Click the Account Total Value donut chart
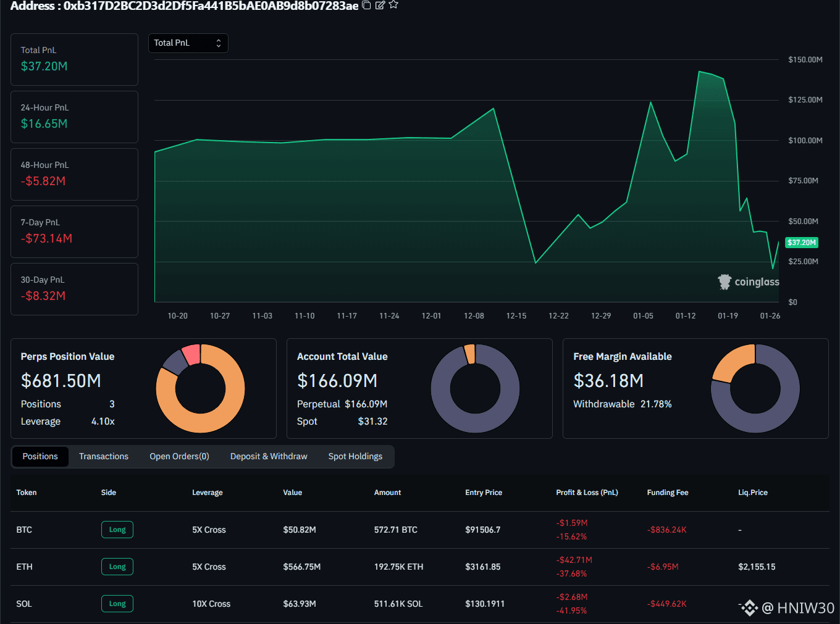The height and width of the screenshot is (624, 840). click(475, 388)
